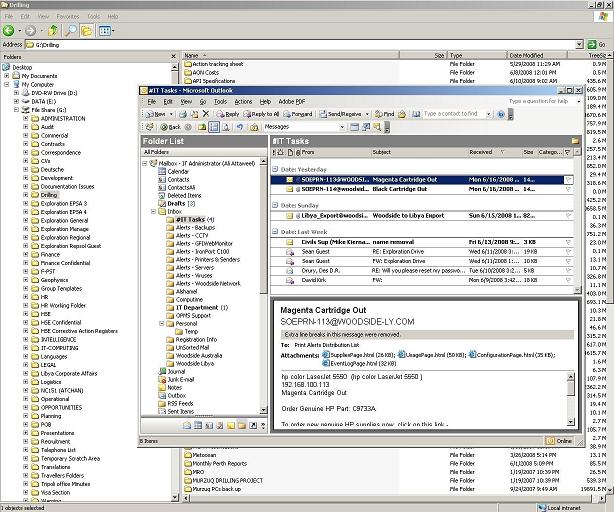Open the Adobe PDF menu in Outlook
The width and height of the screenshot is (614, 512).
click(x=292, y=102)
